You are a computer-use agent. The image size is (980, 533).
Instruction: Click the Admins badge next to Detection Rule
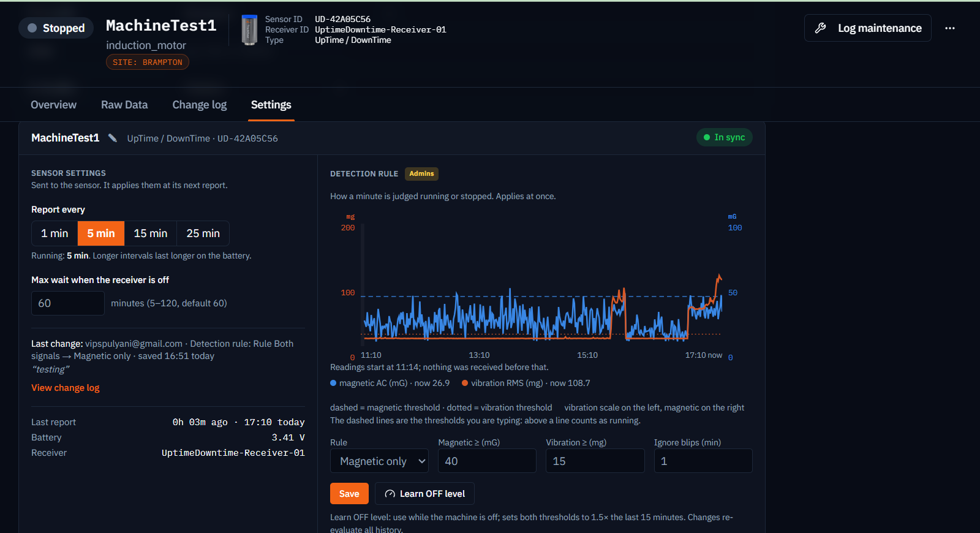coord(421,173)
